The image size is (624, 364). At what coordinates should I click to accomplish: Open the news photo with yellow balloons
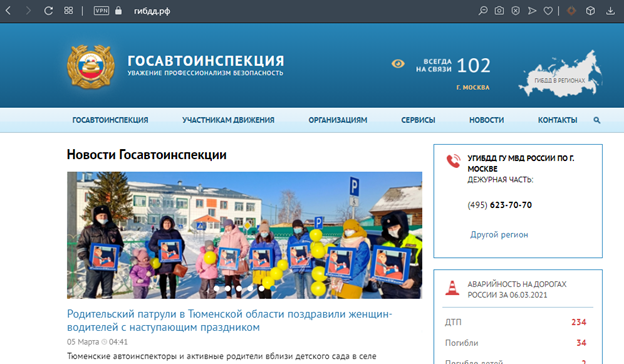tap(244, 235)
